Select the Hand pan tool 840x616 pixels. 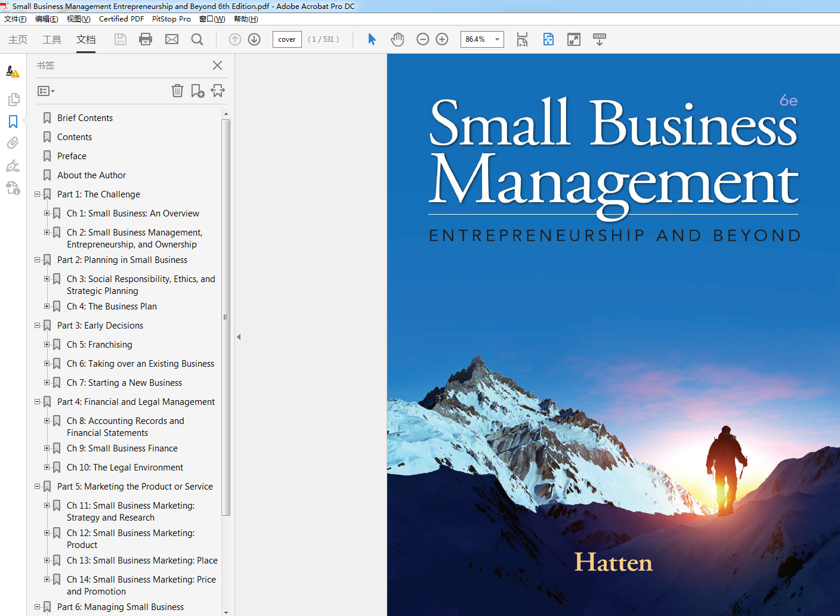397,39
